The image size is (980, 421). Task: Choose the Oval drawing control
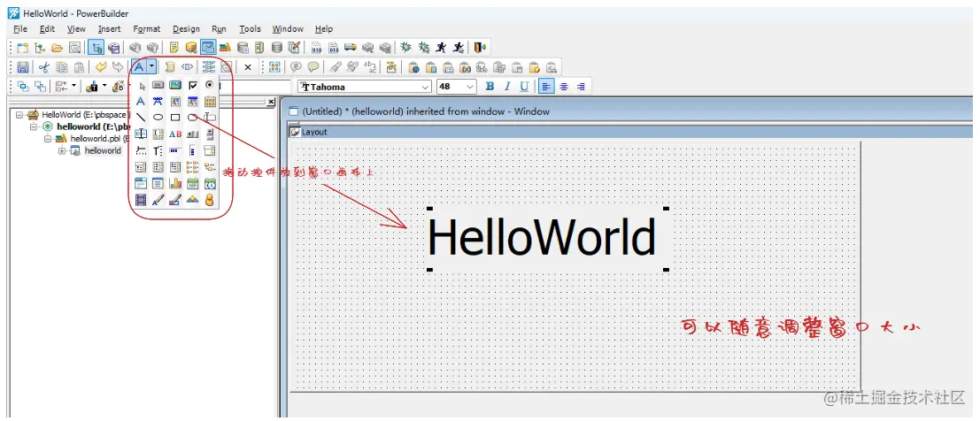coord(158,118)
